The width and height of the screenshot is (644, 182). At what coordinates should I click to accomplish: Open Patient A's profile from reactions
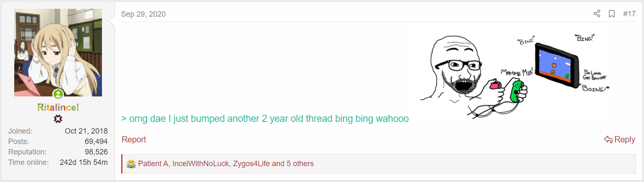[153, 164]
